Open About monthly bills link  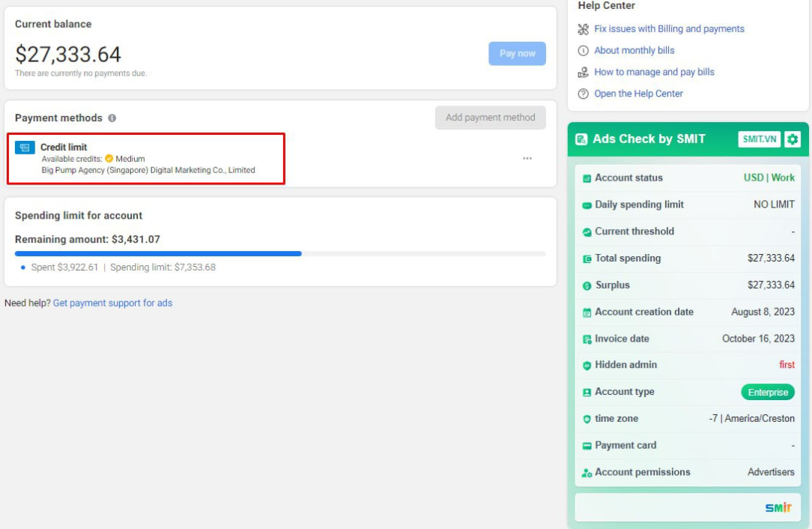click(634, 50)
